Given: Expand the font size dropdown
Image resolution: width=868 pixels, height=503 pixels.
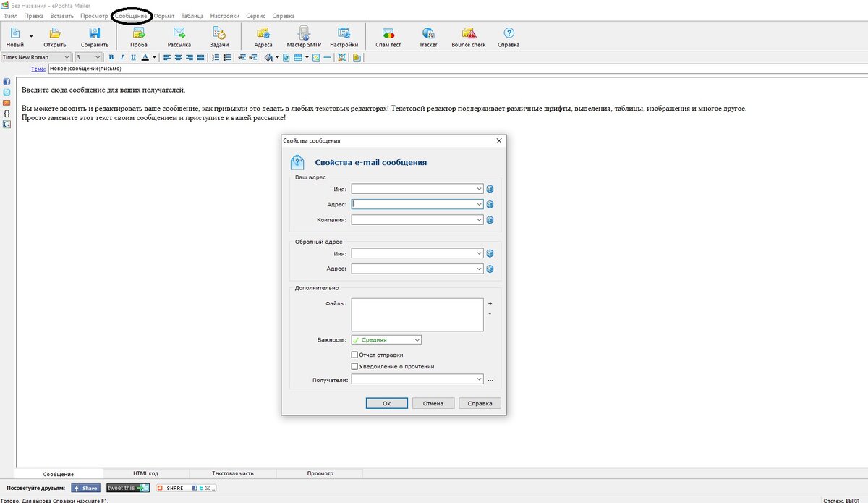Looking at the screenshot, I should [98, 57].
